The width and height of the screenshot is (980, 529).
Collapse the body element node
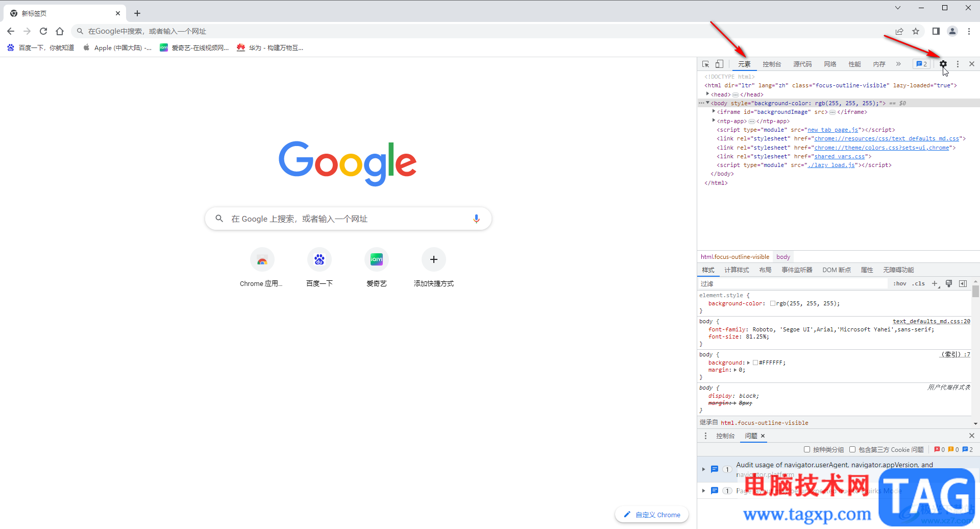[x=708, y=103]
